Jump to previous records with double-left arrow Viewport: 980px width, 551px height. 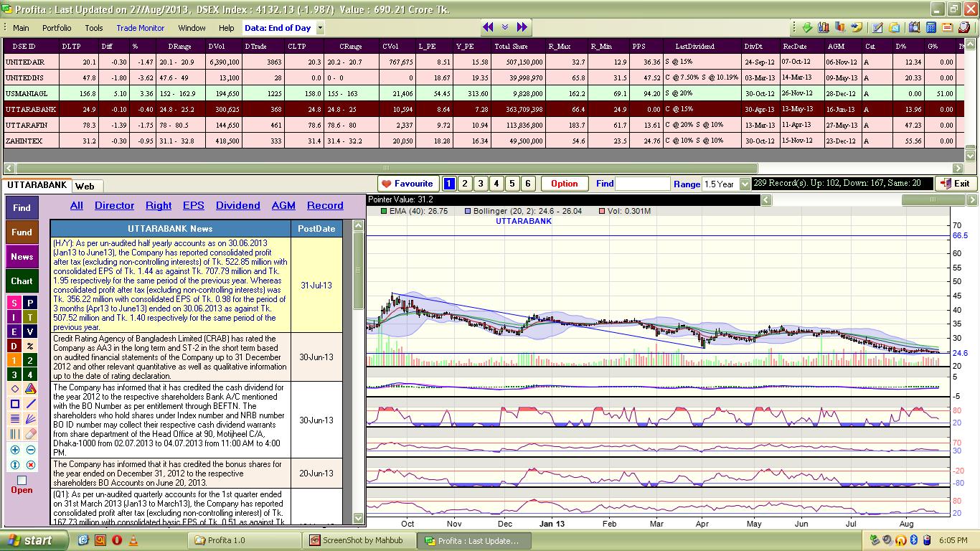pos(488,27)
